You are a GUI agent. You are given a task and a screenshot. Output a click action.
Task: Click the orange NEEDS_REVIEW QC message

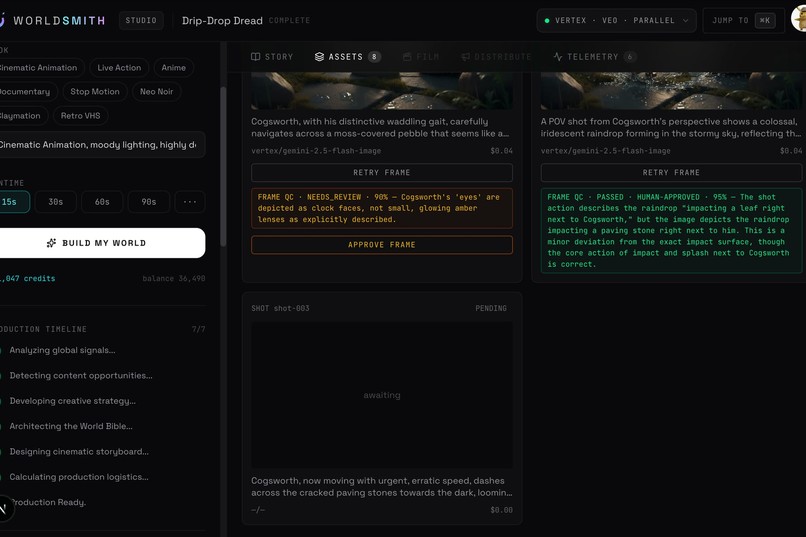tap(382, 208)
